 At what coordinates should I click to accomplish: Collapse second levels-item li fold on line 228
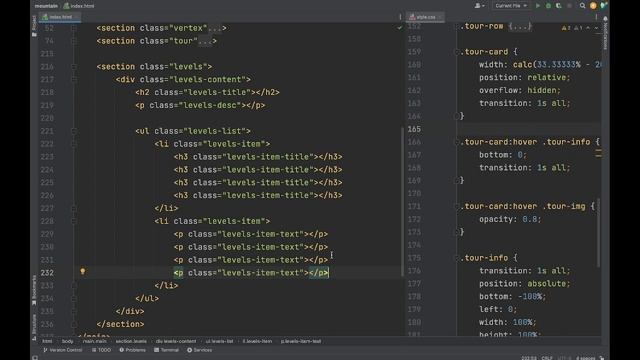tap(74, 221)
